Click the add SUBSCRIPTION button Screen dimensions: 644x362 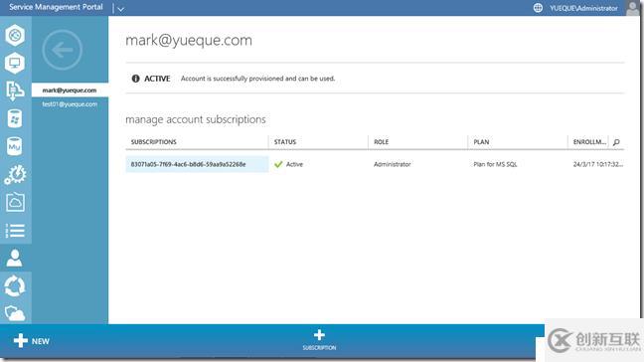pos(319,340)
